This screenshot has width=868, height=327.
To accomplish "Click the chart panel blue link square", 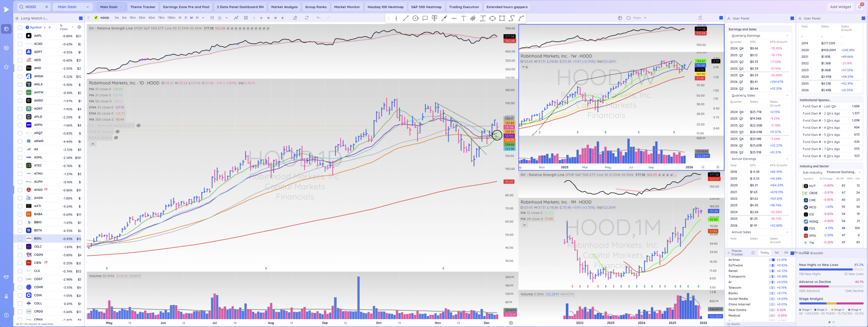I will [721, 18].
